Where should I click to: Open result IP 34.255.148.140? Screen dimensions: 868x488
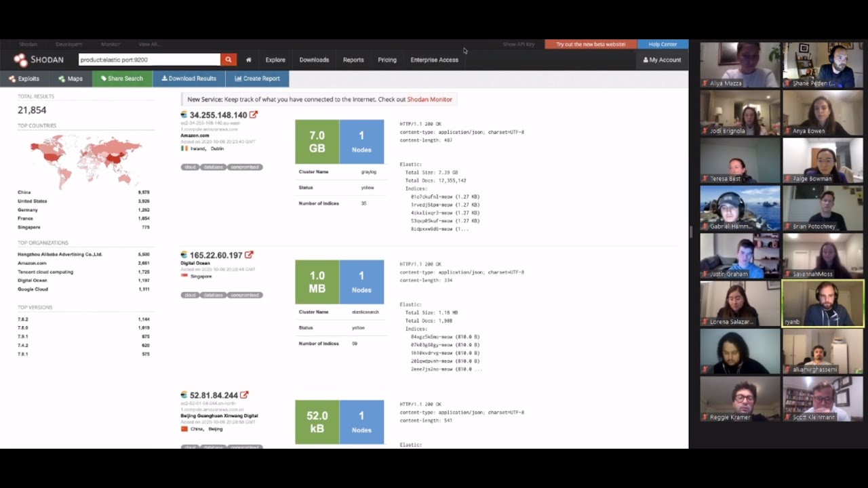218,115
